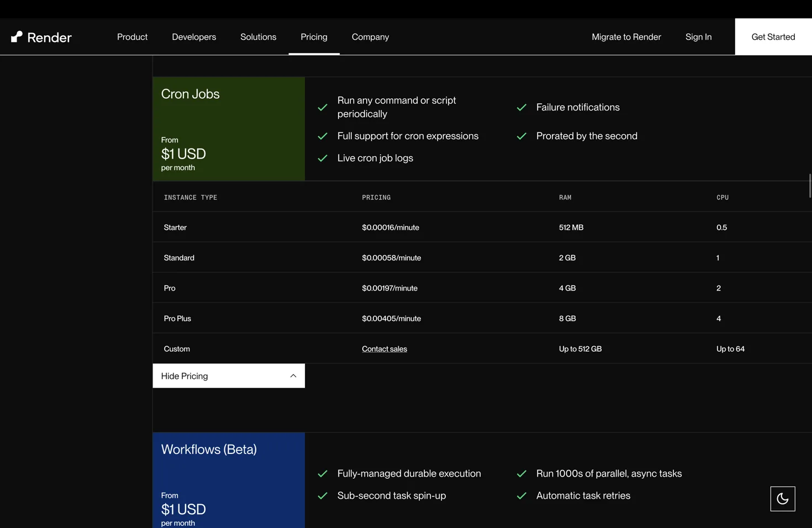Open the Developers menu

[x=194, y=37]
